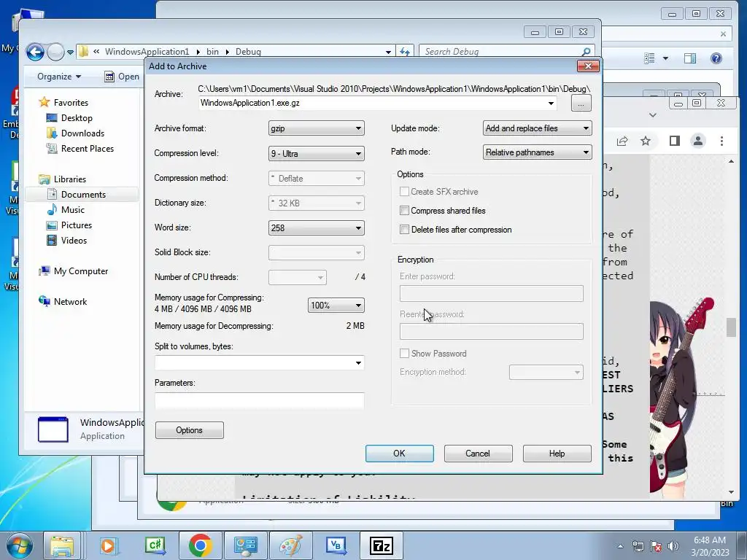The image size is (747, 560).
Task: Open the Update mode dropdown
Action: point(538,128)
